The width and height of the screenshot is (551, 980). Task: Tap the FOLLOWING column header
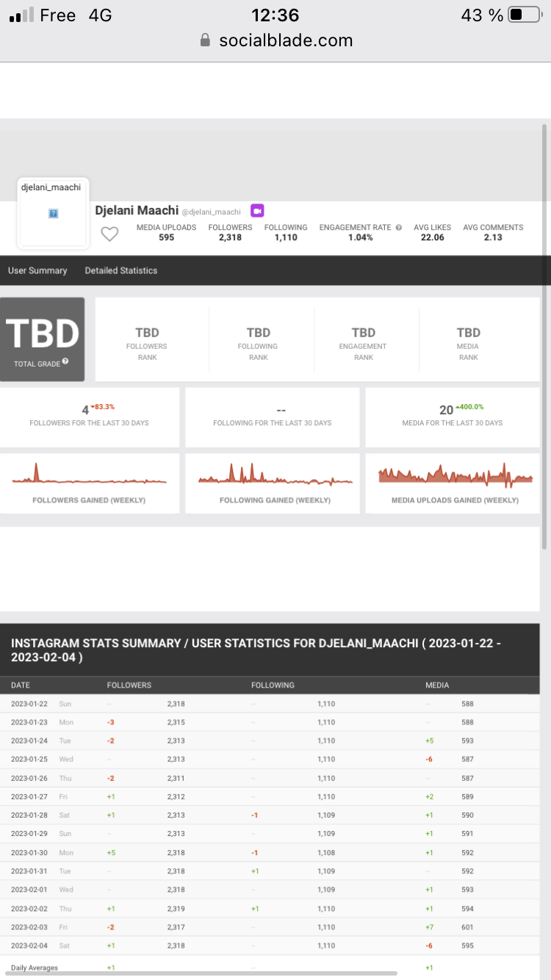click(273, 685)
